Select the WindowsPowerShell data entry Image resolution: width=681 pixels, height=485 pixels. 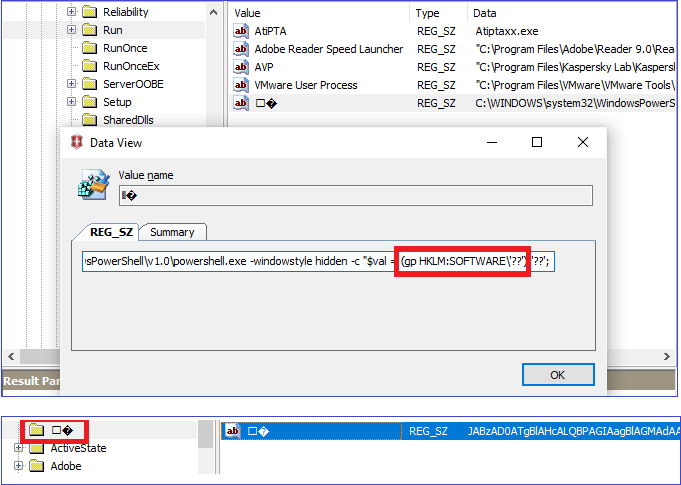tap(575, 103)
